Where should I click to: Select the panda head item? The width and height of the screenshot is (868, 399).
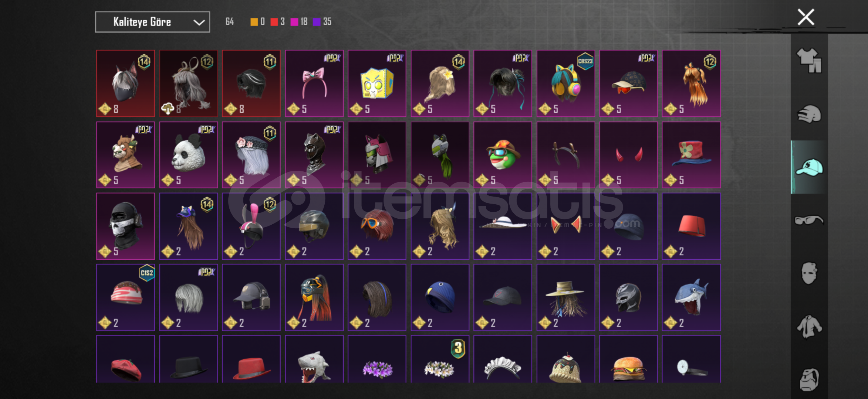[x=188, y=155]
